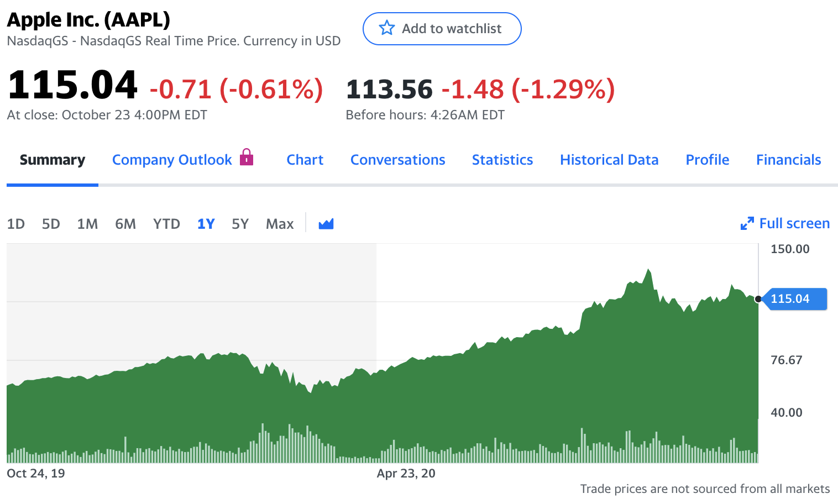
Task: Open the Profile tab
Action: point(708,160)
